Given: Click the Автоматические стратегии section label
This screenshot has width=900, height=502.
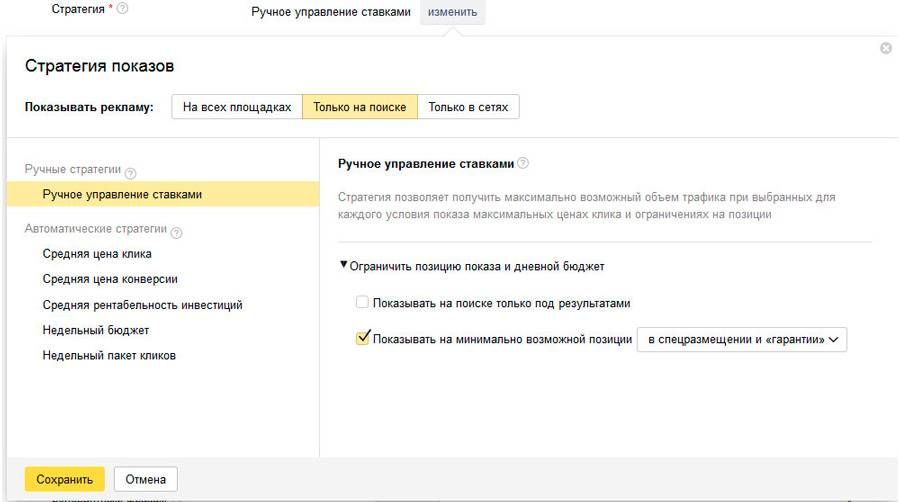Looking at the screenshot, I should point(96,228).
